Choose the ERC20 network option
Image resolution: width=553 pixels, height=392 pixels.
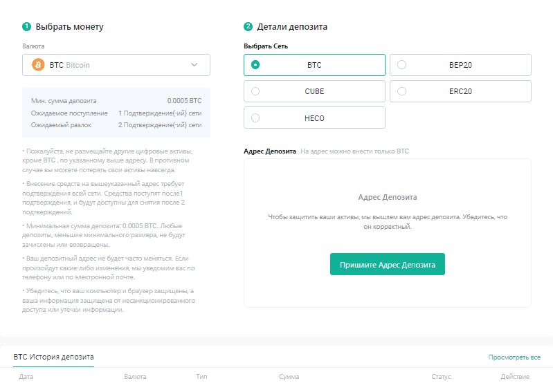click(x=460, y=91)
